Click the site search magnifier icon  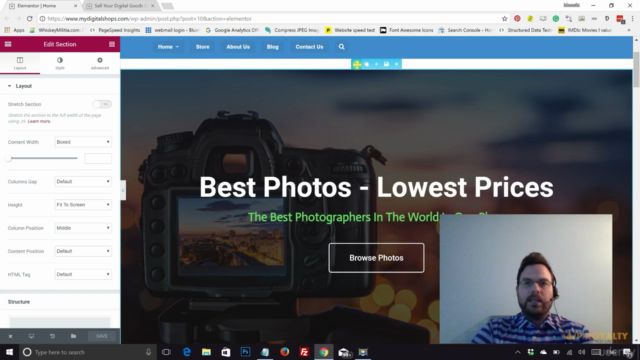click(342, 47)
